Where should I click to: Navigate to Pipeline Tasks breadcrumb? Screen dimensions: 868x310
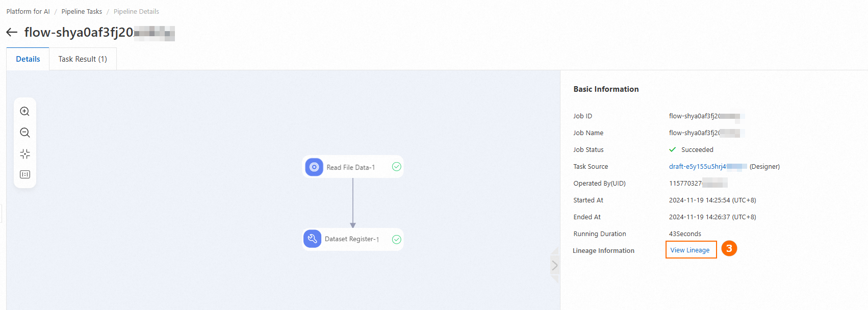click(82, 11)
